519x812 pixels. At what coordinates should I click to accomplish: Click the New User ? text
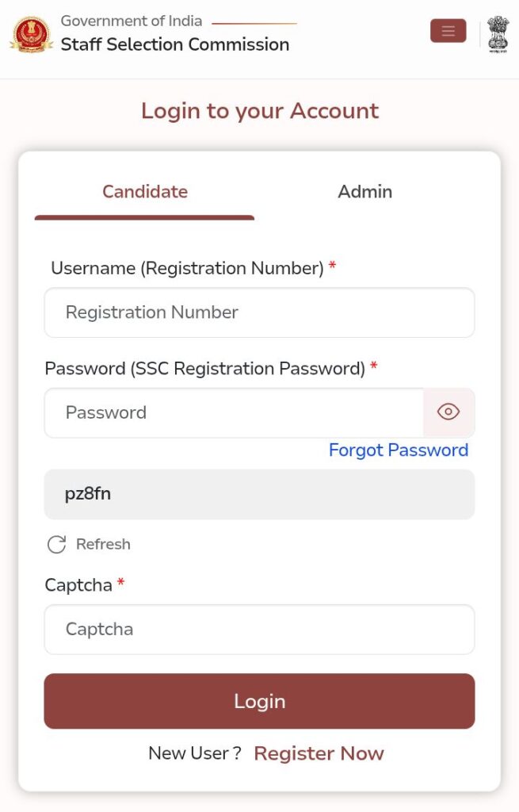pyautogui.click(x=195, y=753)
